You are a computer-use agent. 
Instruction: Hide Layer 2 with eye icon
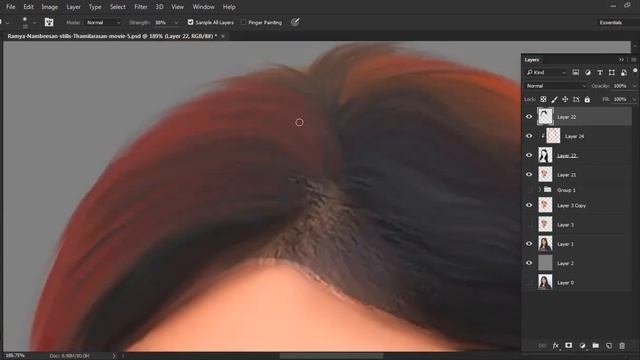pyautogui.click(x=529, y=263)
